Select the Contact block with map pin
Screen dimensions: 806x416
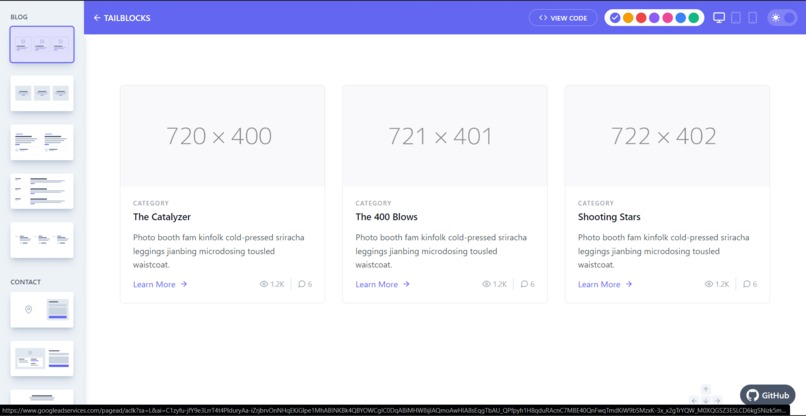pyautogui.click(x=42, y=310)
